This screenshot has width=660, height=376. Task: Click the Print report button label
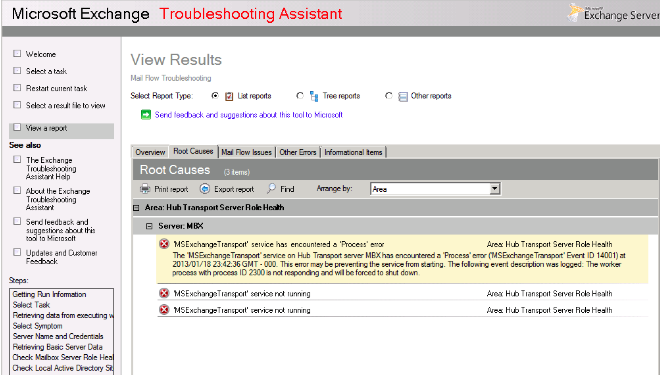pyautogui.click(x=171, y=189)
